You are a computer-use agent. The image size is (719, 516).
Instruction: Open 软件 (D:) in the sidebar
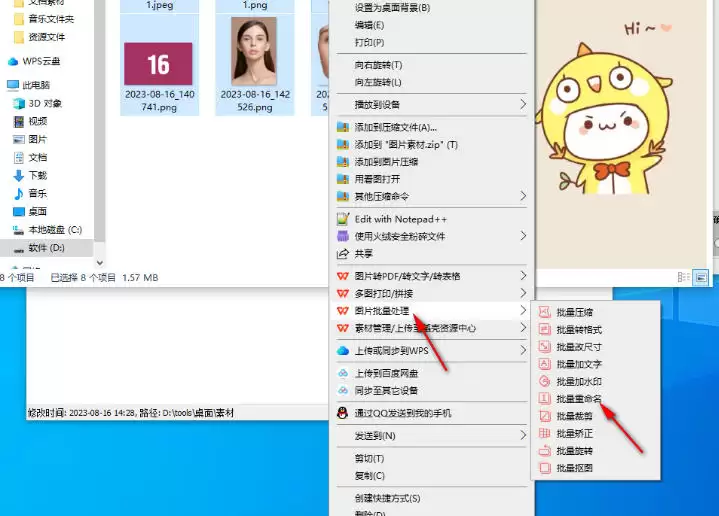[x=46, y=248]
